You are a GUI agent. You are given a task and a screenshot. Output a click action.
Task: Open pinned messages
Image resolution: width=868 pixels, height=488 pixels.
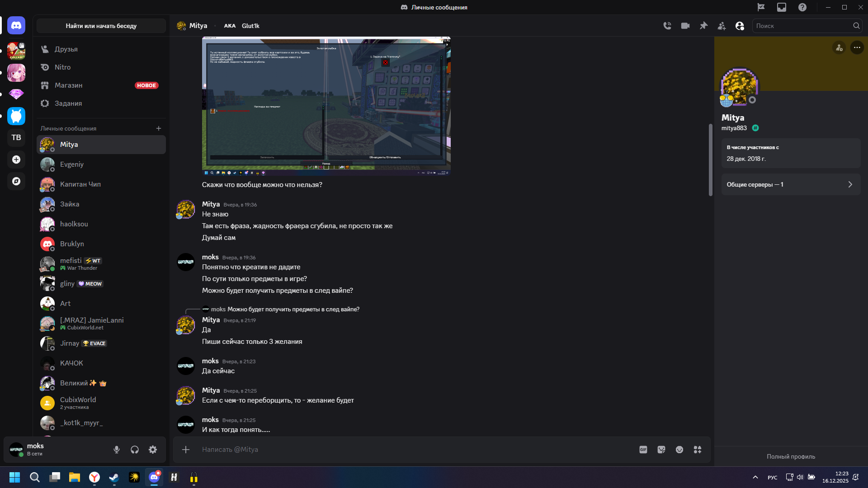pyautogui.click(x=703, y=26)
